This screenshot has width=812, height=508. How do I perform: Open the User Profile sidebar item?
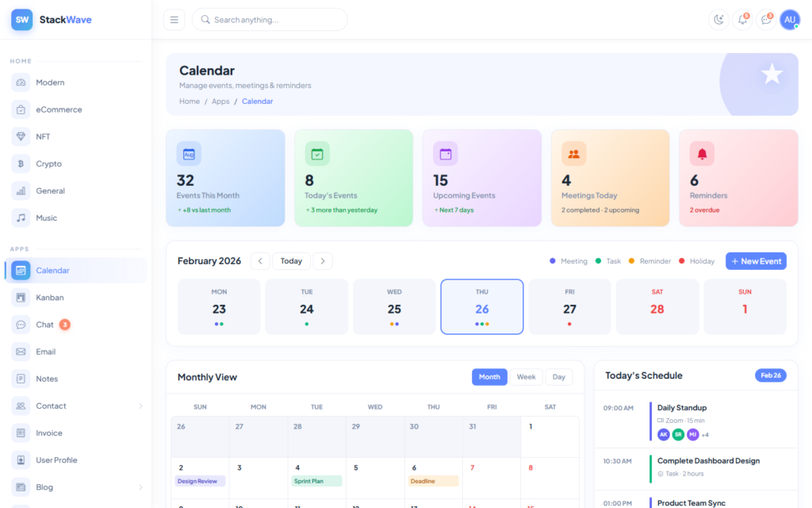pos(76,460)
